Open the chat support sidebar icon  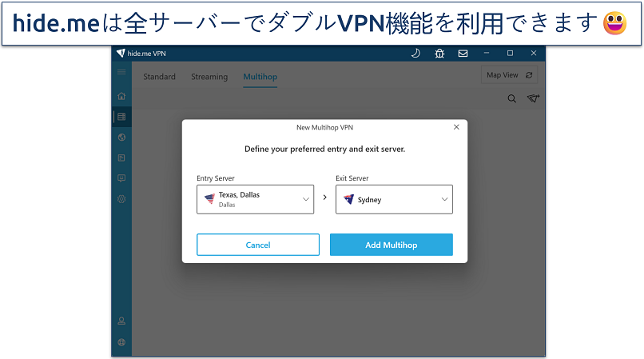[121, 178]
